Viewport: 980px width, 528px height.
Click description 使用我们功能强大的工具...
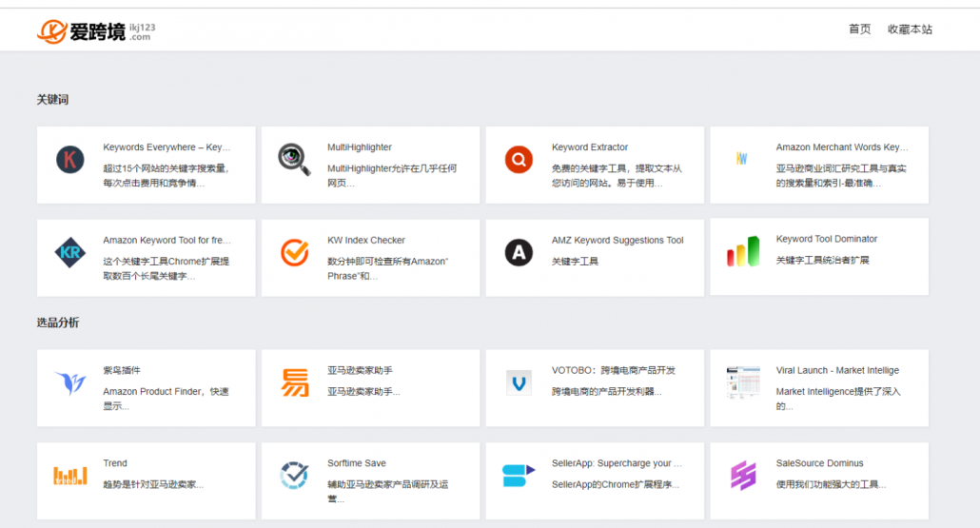coord(831,485)
